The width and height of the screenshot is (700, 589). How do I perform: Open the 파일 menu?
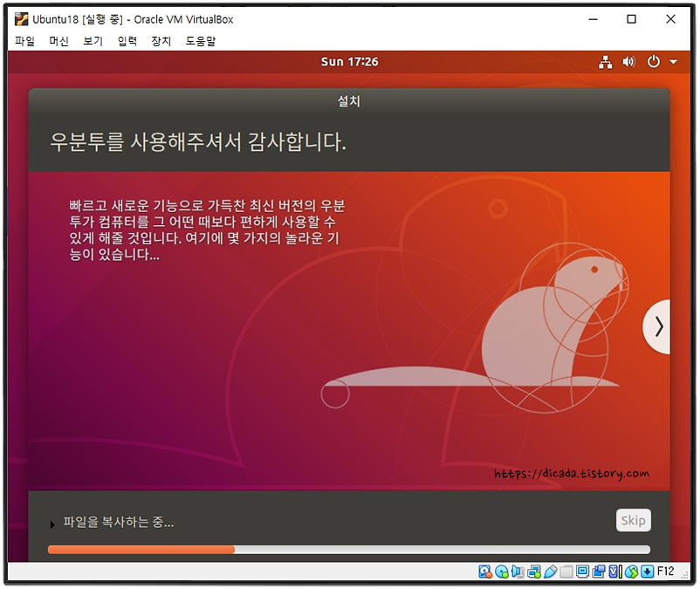coord(24,41)
